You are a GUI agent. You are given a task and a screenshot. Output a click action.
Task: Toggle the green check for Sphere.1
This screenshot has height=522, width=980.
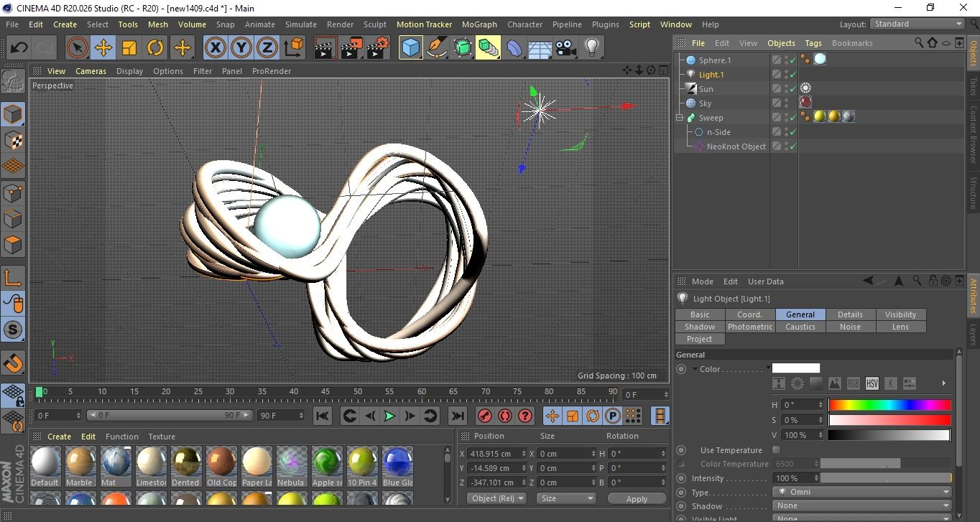[x=792, y=60]
